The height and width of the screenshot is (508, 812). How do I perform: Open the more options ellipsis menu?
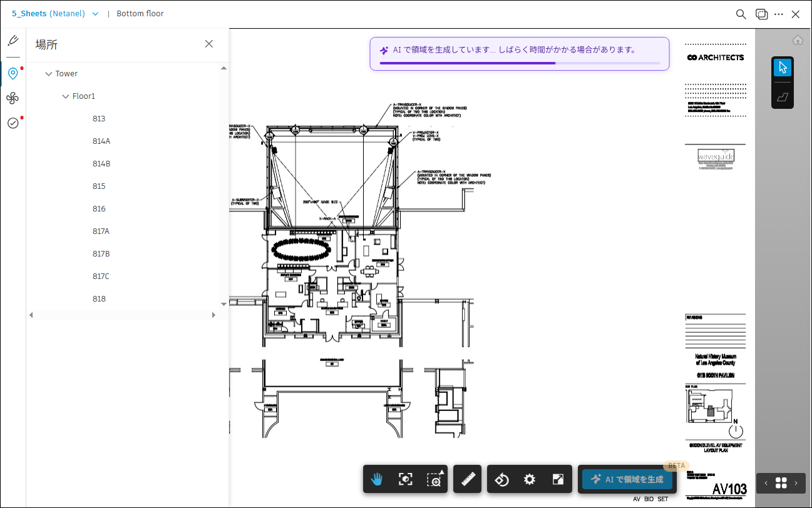point(779,14)
